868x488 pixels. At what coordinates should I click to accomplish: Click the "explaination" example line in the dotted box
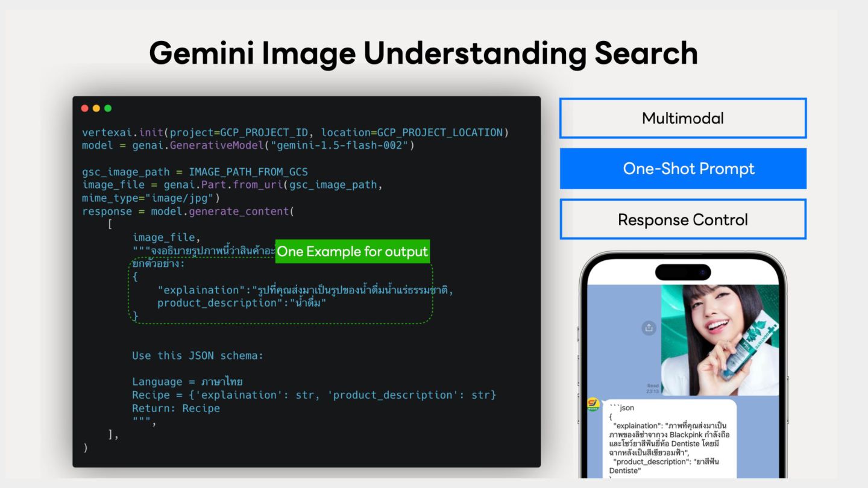click(x=305, y=290)
